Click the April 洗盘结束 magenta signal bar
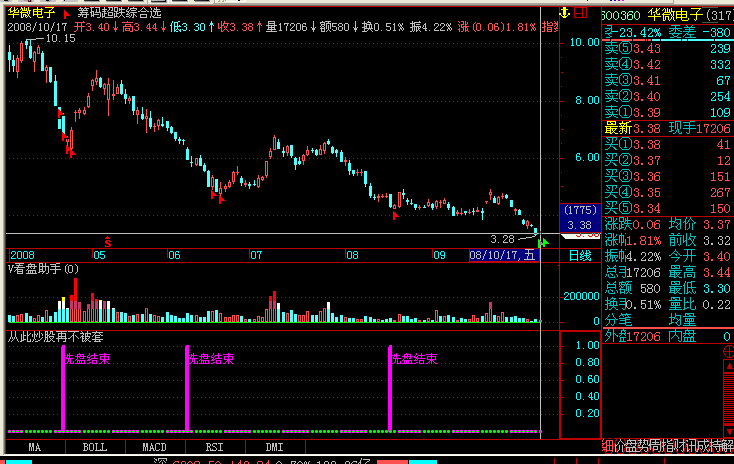 [x=63, y=389]
